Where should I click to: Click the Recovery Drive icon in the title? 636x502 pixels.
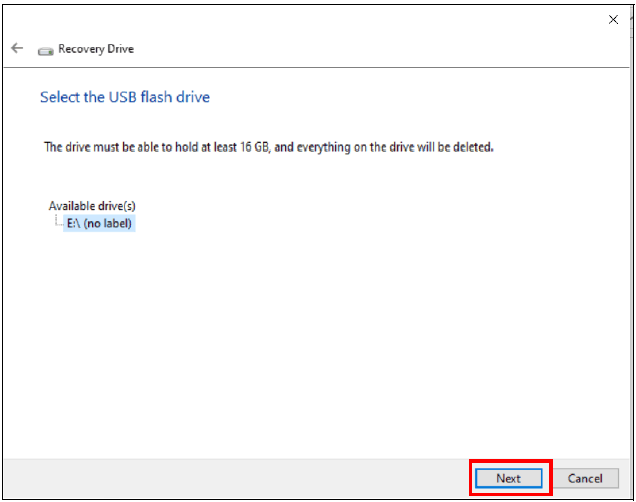[45, 49]
